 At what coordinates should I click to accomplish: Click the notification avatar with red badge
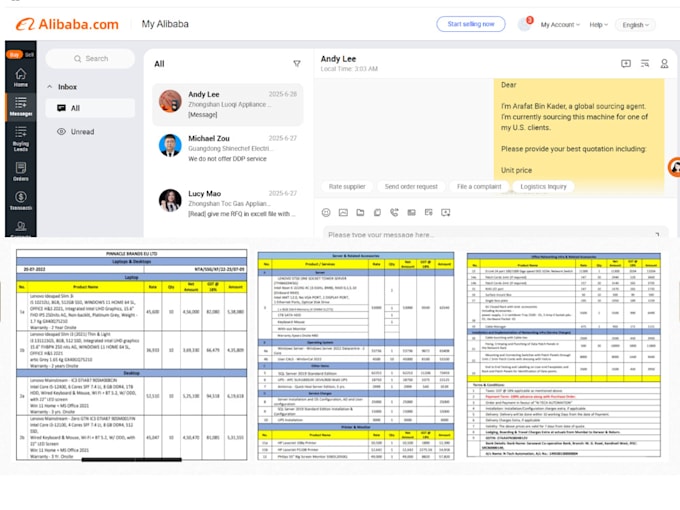point(525,24)
